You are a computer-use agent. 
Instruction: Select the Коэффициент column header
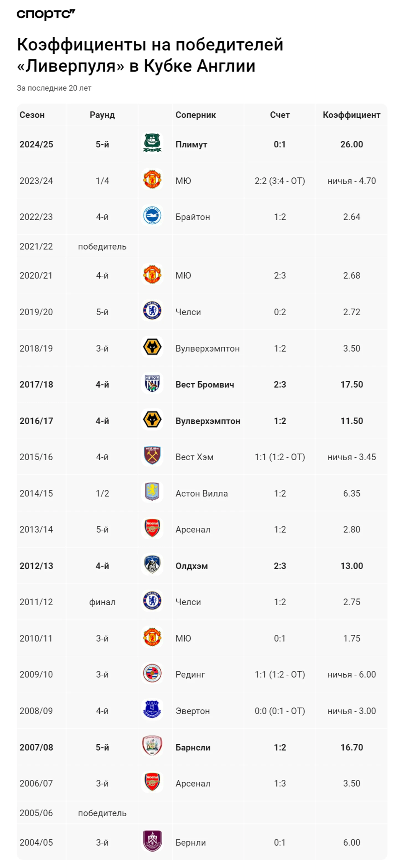tap(351, 115)
